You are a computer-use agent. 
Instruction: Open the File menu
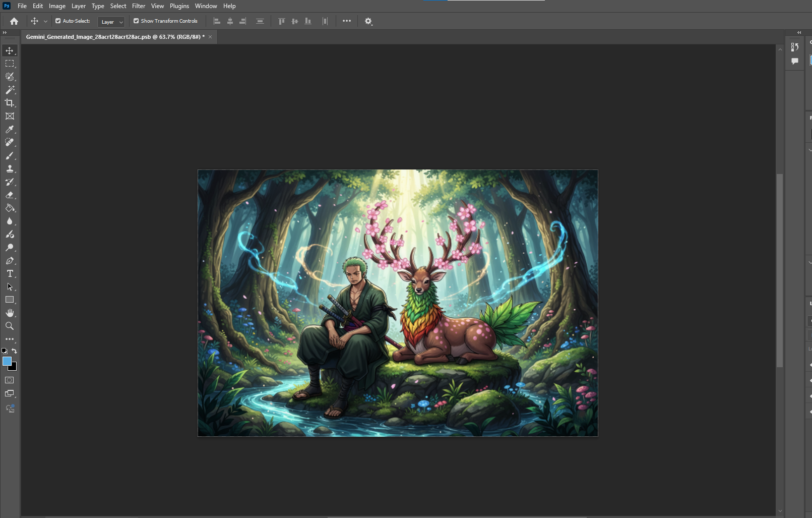click(x=22, y=6)
